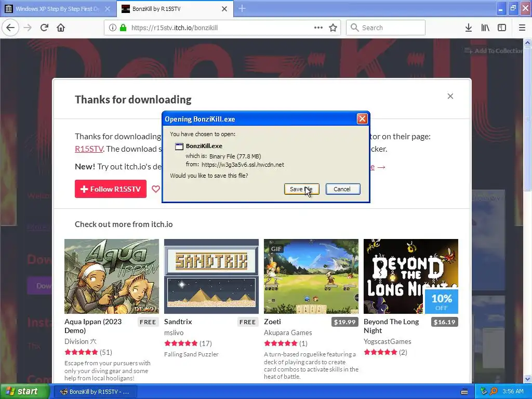Reload the page with the refresh icon
This screenshot has width=532, height=399.
tap(45, 28)
